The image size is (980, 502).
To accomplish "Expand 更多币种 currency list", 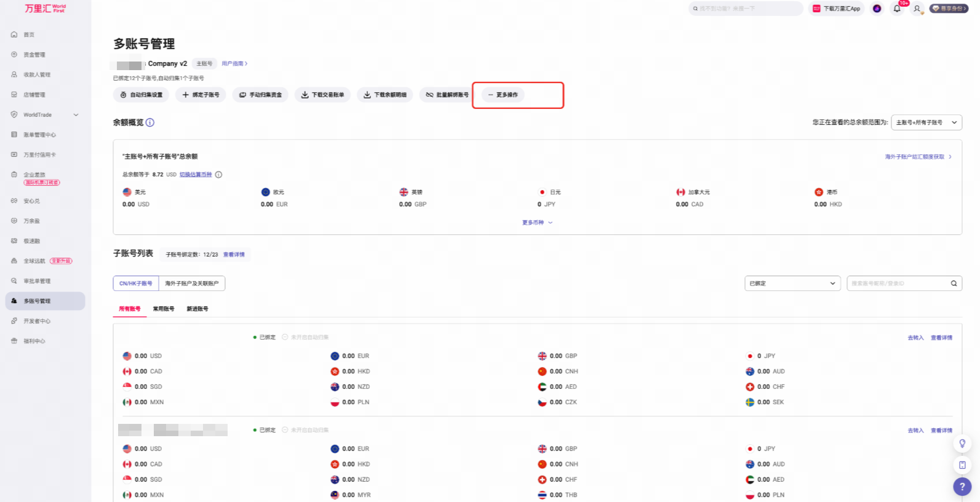I will coord(537,223).
